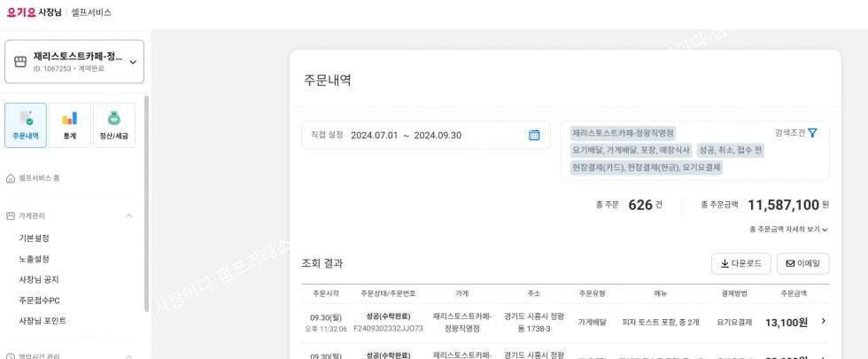Click the 셀프서비스 홈 home icon
The width and height of the screenshot is (868, 359).
11,178
